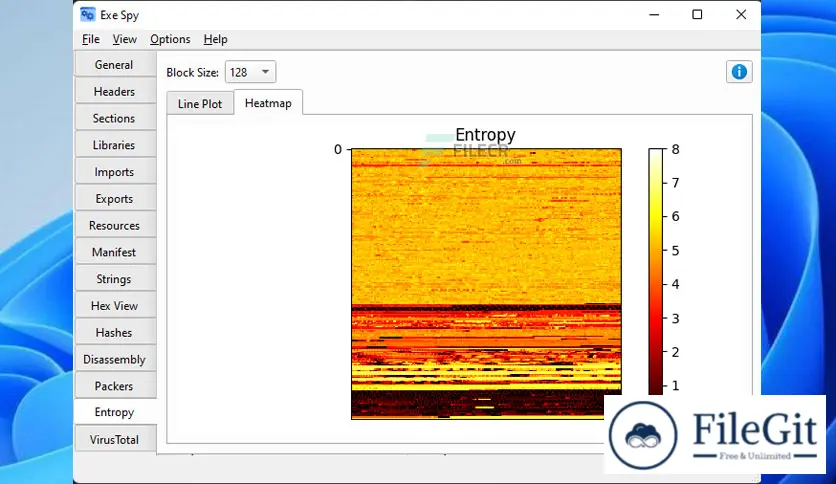Select the Heatmap tab
The width and height of the screenshot is (836, 484).
click(x=268, y=103)
